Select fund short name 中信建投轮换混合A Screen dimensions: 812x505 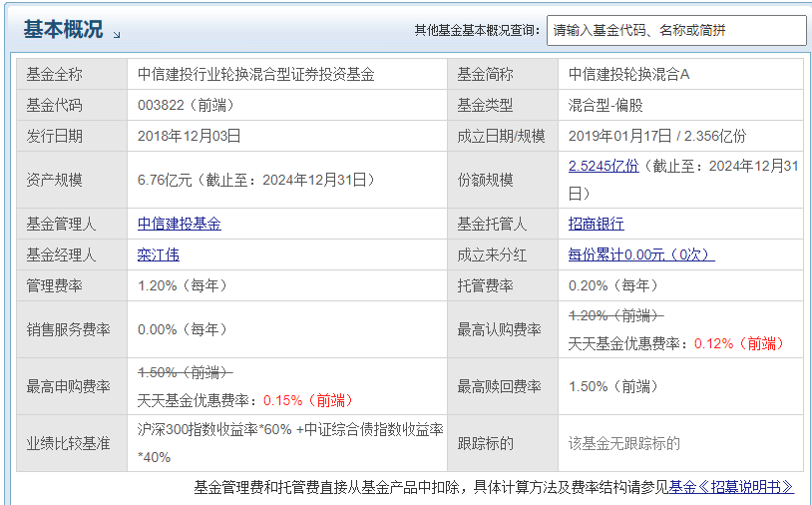point(628,75)
